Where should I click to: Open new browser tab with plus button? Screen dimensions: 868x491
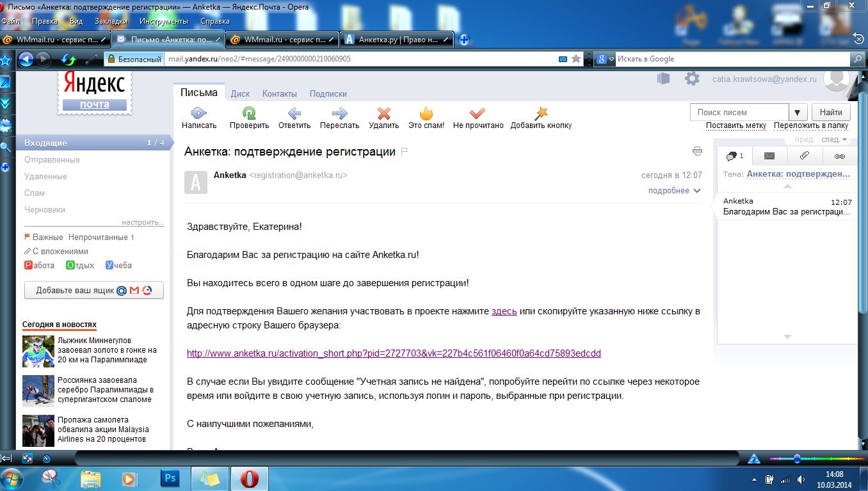tap(464, 40)
